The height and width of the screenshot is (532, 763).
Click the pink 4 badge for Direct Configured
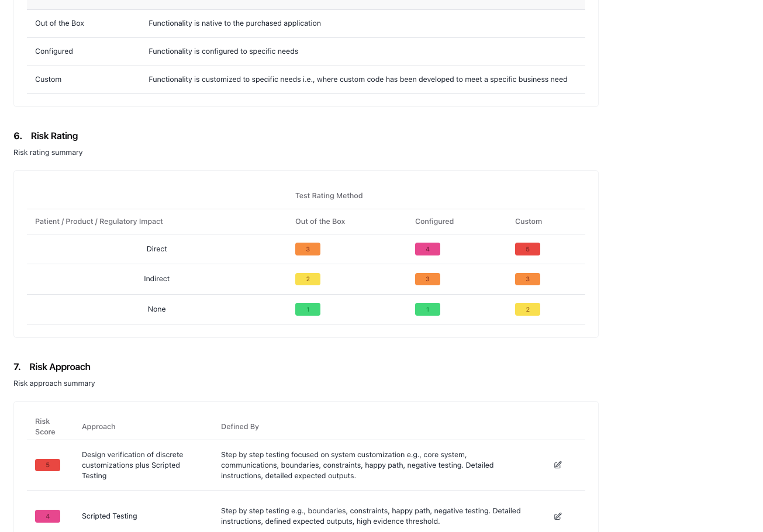click(x=427, y=249)
